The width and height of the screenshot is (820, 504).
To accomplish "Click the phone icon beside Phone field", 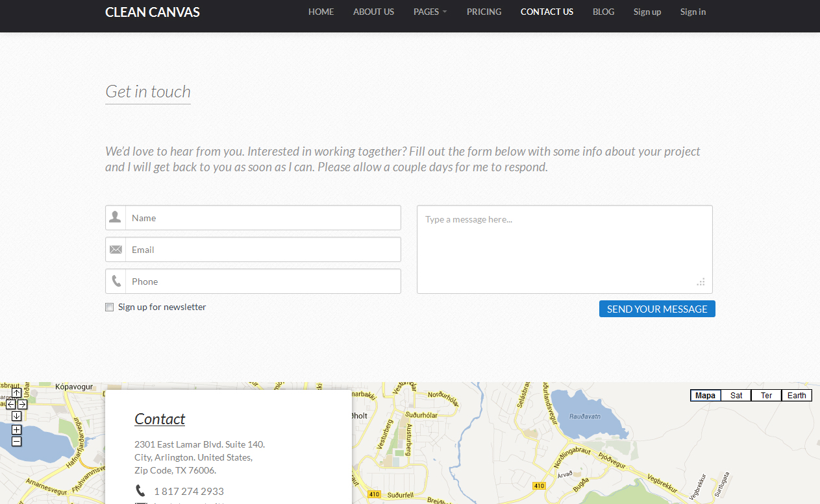I will (x=116, y=281).
